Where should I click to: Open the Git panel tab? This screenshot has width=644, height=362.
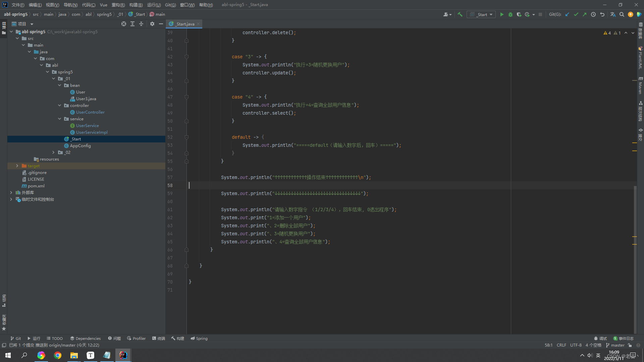[15, 338]
